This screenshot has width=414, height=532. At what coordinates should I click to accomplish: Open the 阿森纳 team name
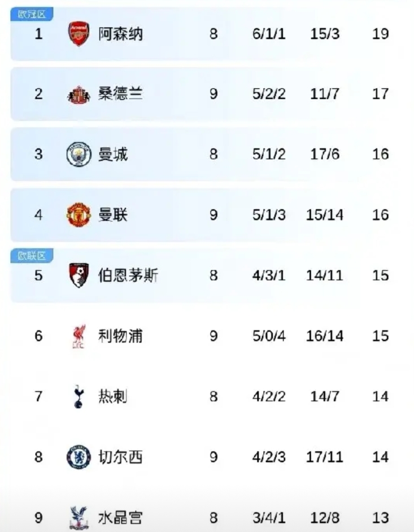click(120, 34)
